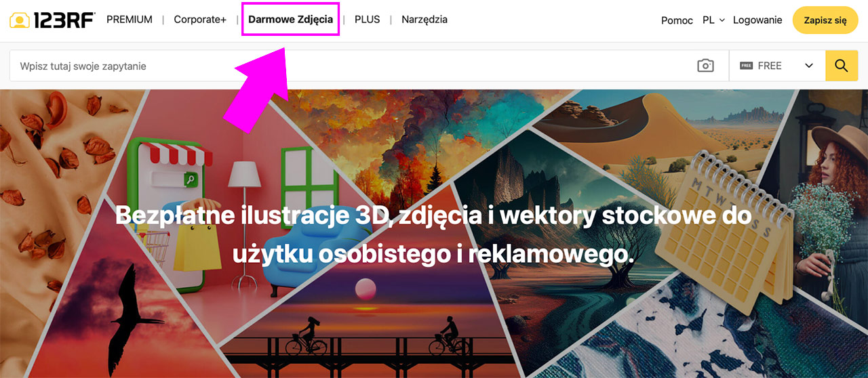Viewport: 868px width, 378px height.
Task: Open the PREMIUM menu item
Action: click(x=130, y=20)
